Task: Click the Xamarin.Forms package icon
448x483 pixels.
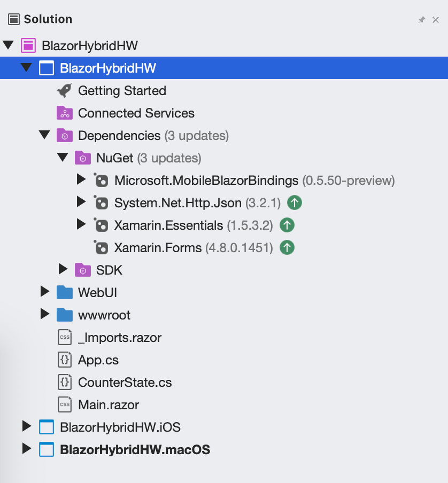Action: pyautogui.click(x=101, y=248)
